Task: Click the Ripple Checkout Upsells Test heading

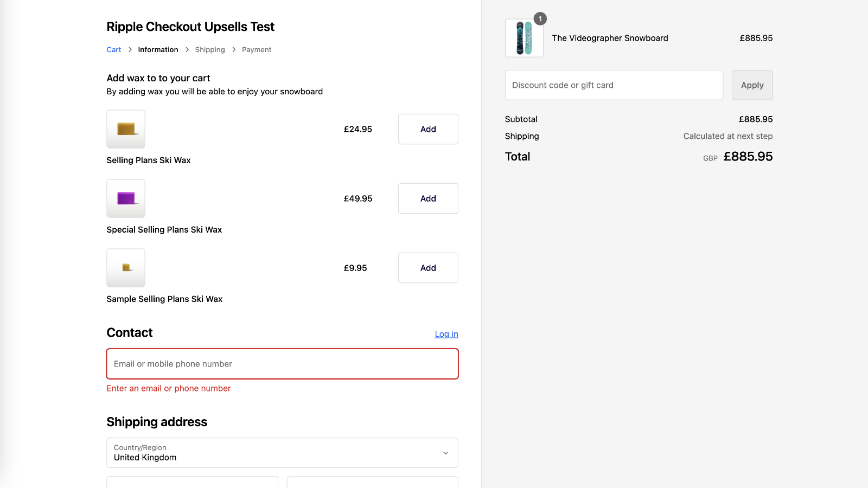Action: point(190,27)
